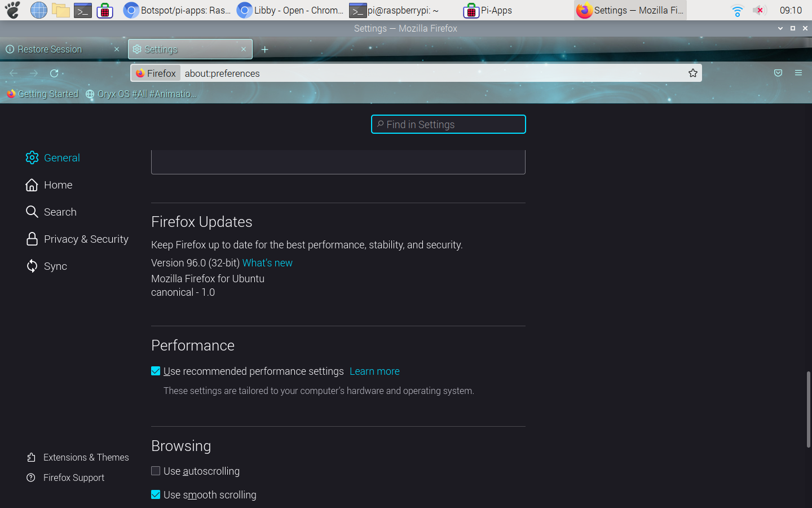The height and width of the screenshot is (508, 812).
Task: Disable Use smooth scrolling
Action: click(x=155, y=494)
